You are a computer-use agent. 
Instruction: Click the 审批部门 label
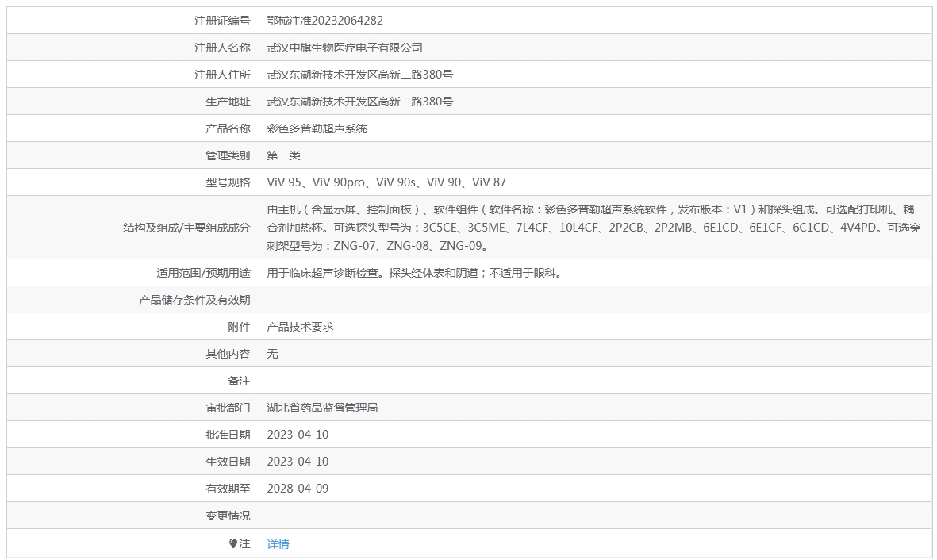228,408
